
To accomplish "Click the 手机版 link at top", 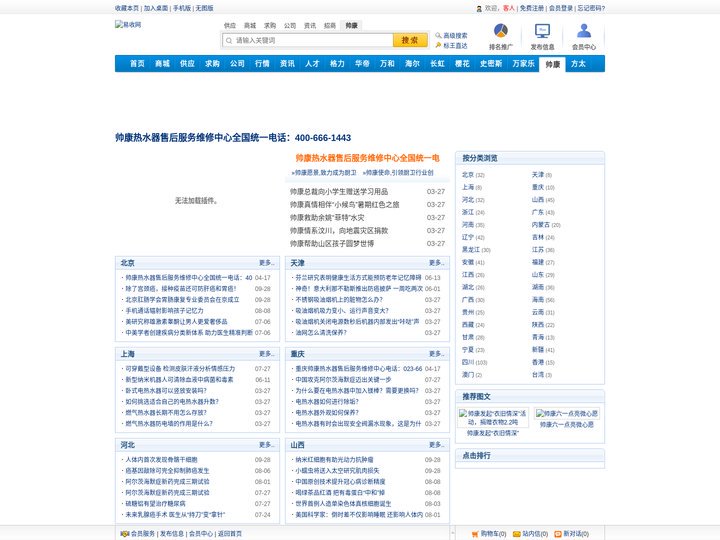I will click(182, 8).
